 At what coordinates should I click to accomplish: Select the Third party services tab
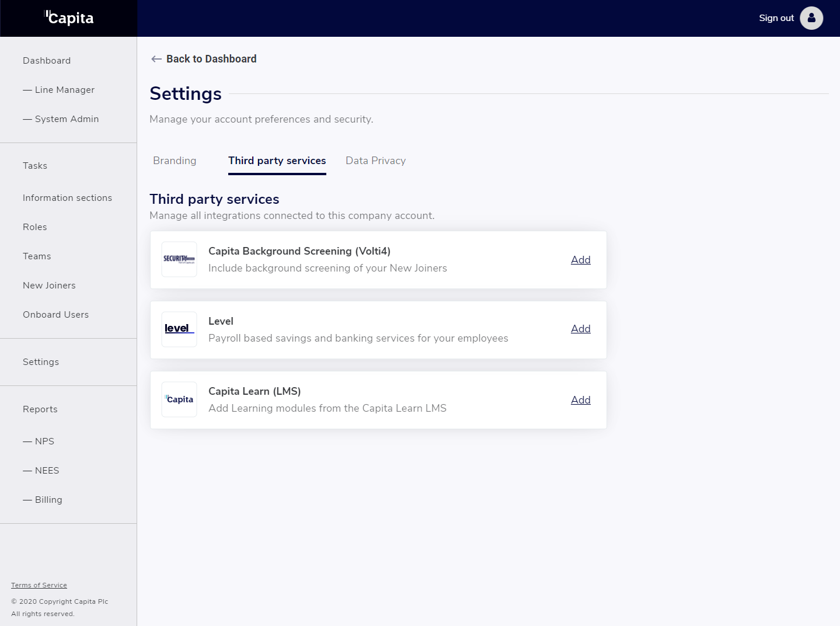(277, 161)
